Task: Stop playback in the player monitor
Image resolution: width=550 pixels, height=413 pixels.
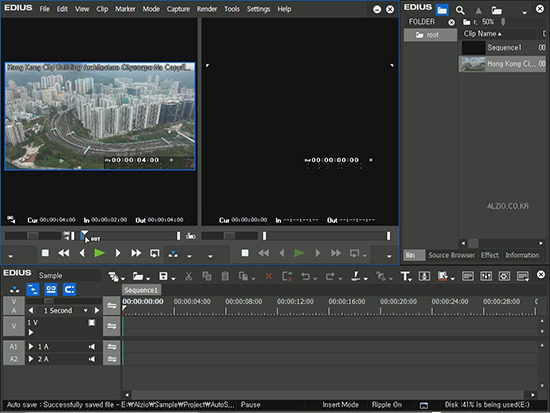Action: (45, 253)
